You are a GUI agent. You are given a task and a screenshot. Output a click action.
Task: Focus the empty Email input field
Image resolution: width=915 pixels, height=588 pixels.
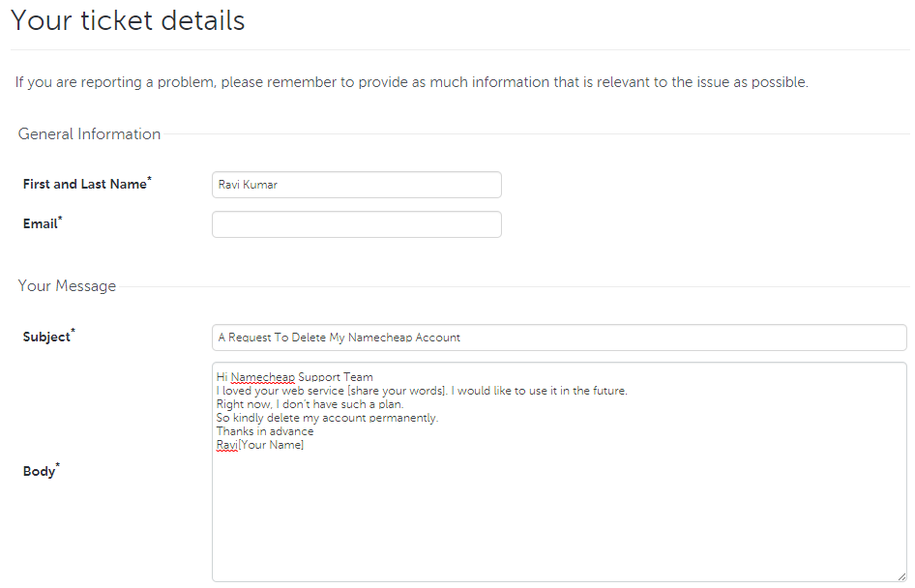[x=356, y=224]
